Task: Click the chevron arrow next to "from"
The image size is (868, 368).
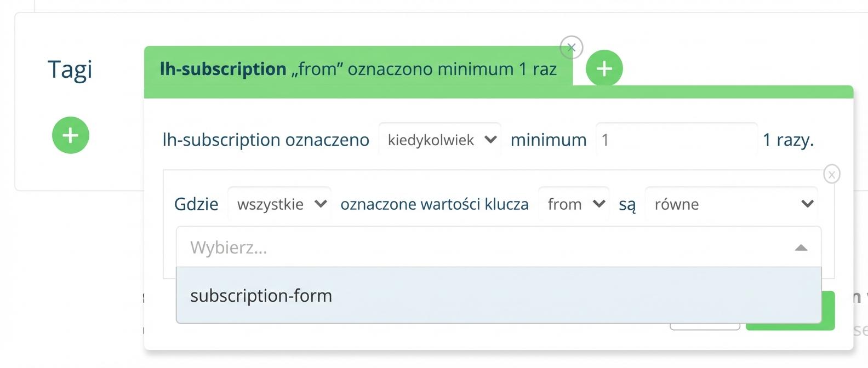Action: (x=599, y=204)
